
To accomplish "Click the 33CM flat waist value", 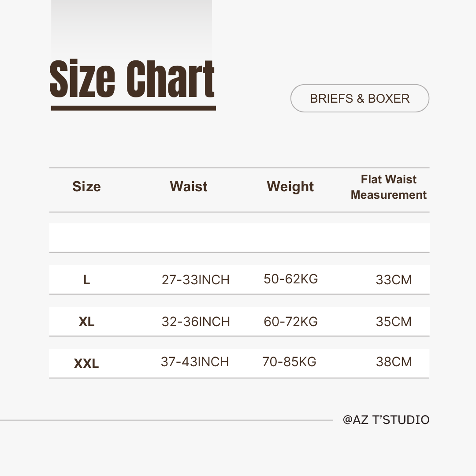I will click(394, 280).
